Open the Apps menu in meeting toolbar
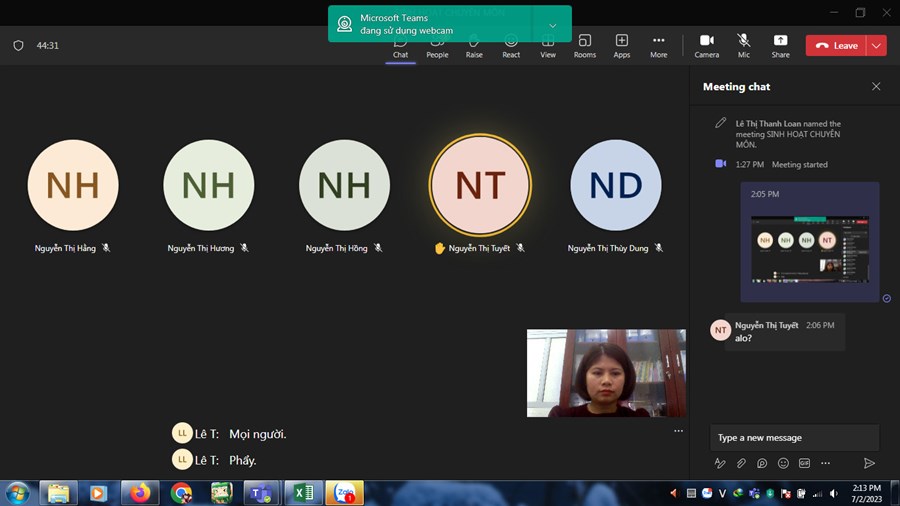This screenshot has width=900, height=506. (621, 45)
